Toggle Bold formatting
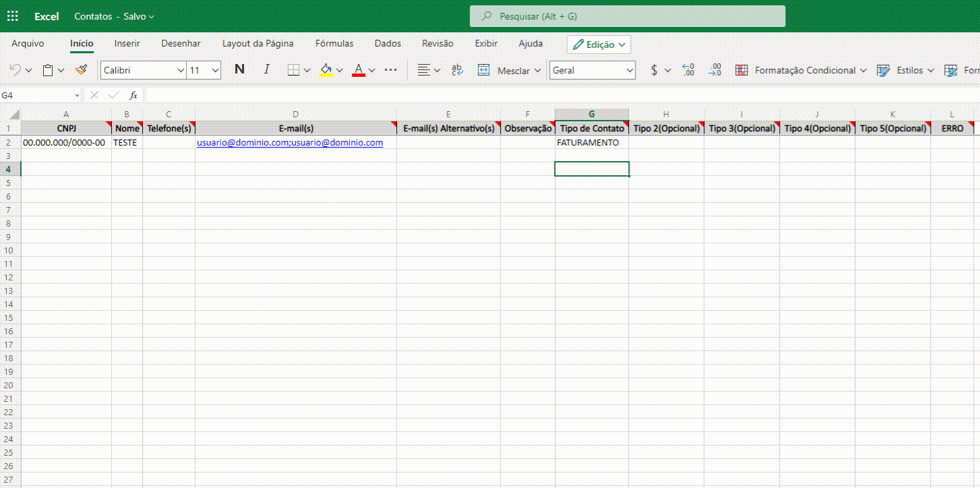980x488 pixels. (x=239, y=69)
